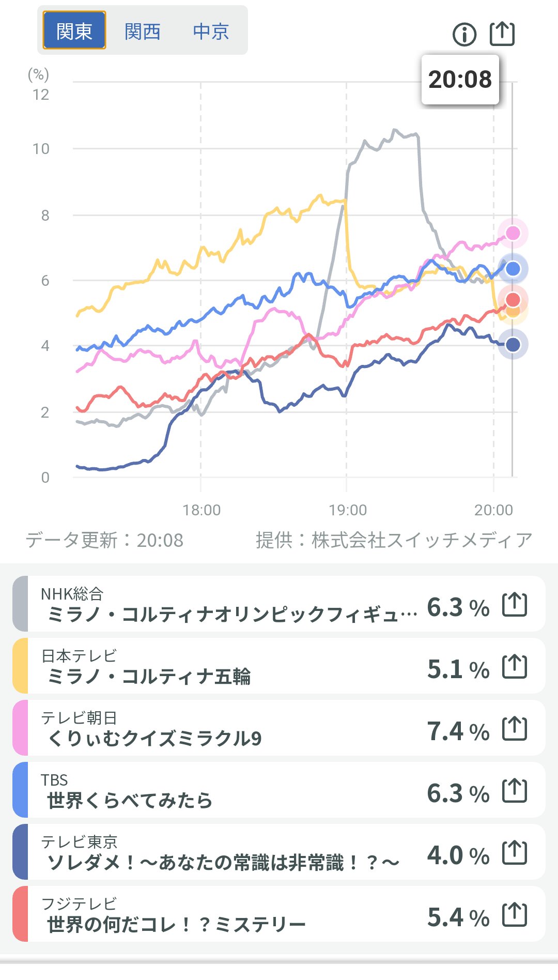Open くりぃむクイズミラクル9 program entry
The width and height of the screenshot is (558, 980).
[x=155, y=738]
